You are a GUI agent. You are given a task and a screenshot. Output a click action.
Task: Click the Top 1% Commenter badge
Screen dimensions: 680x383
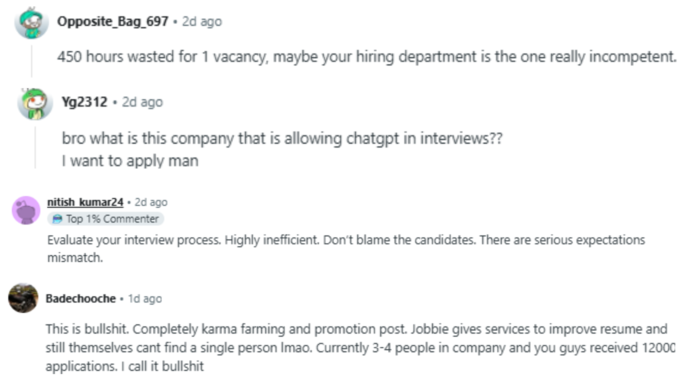point(105,219)
